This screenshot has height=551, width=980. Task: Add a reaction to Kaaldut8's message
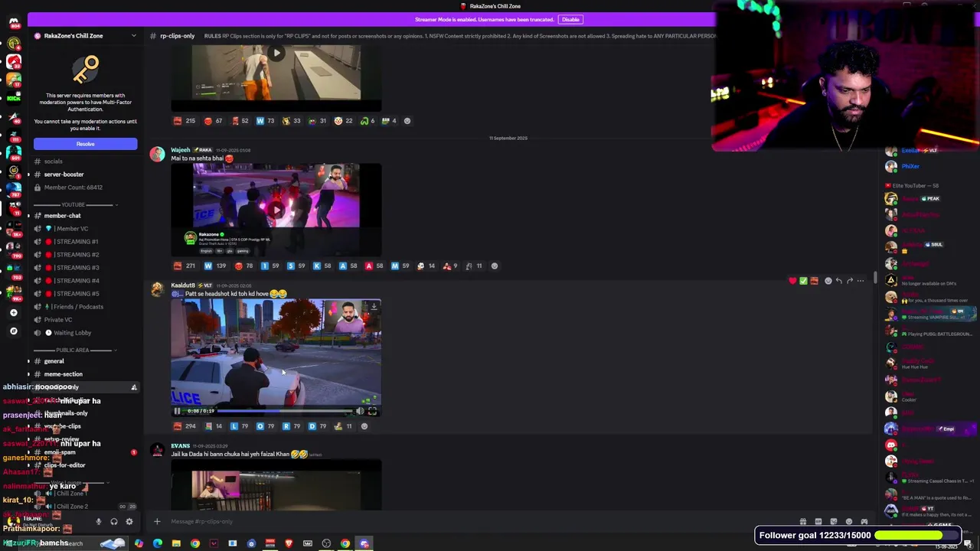[364, 426]
